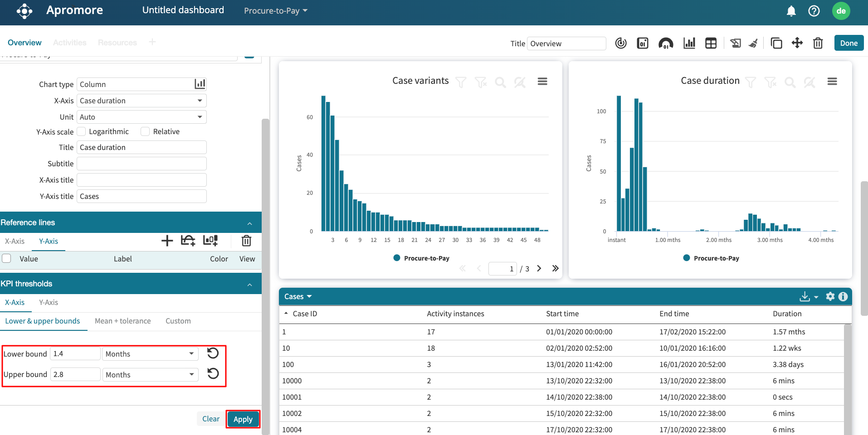Open the X-Axis Case duration dropdown
This screenshot has width=868, height=435.
(141, 101)
